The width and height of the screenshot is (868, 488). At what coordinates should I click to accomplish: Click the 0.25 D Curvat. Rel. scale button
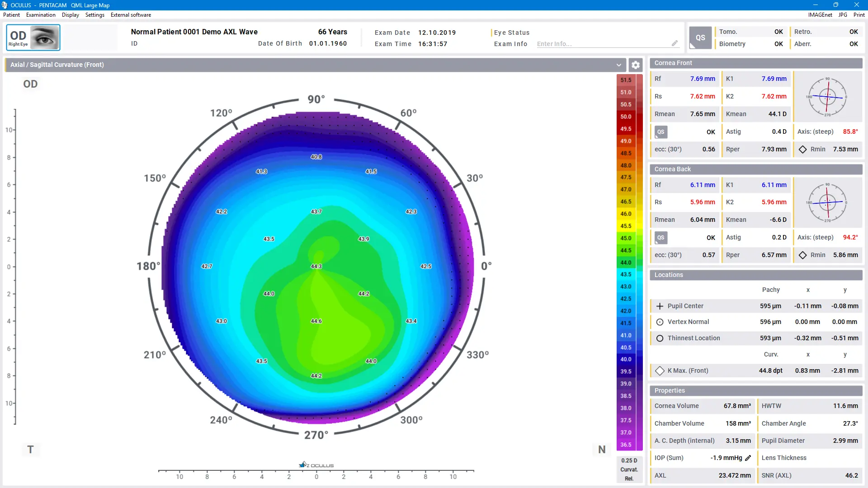[629, 470]
